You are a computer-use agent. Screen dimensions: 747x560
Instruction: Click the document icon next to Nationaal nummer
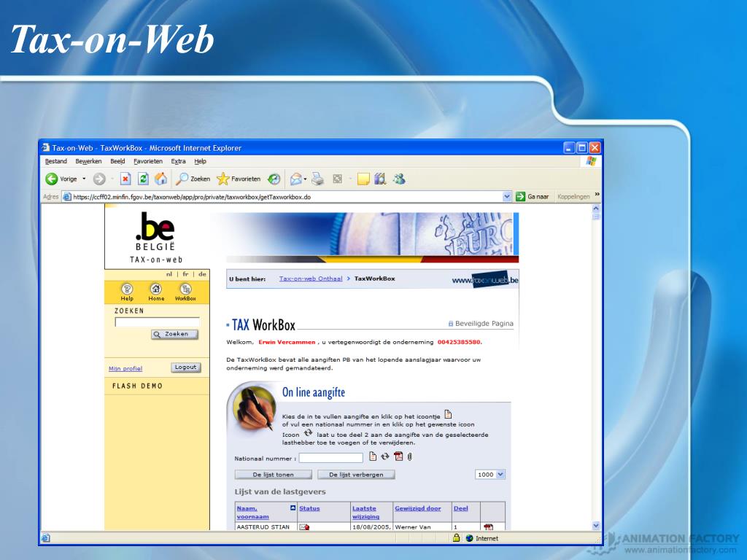click(x=373, y=456)
